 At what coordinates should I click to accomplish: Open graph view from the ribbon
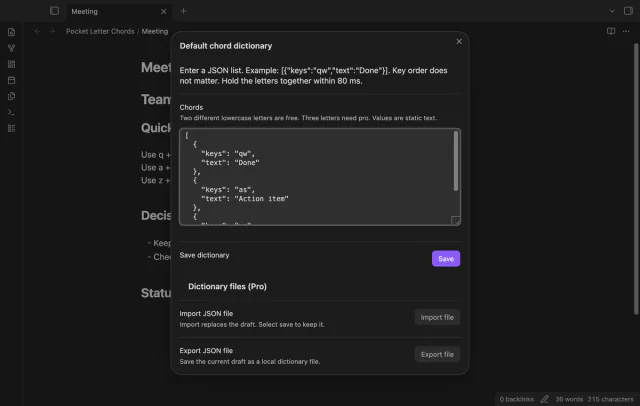(11, 48)
